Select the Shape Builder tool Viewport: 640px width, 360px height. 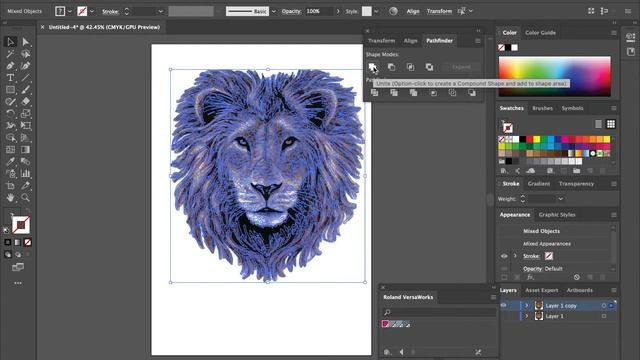tap(10, 138)
